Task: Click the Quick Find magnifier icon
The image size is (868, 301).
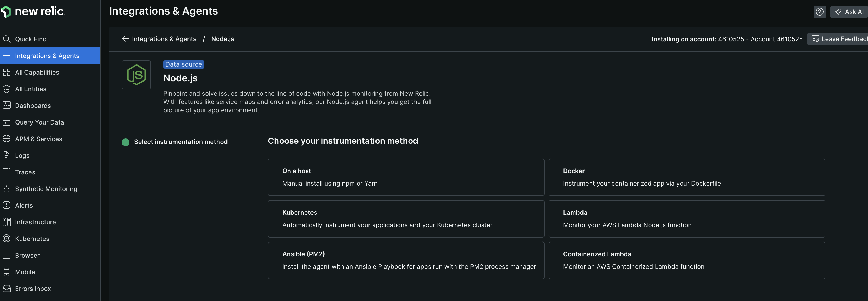Action: [7, 39]
